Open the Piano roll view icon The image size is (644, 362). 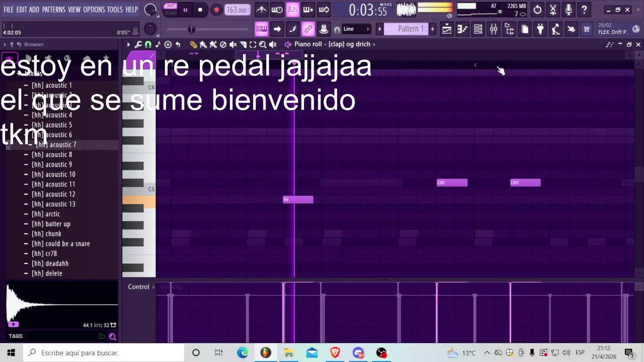tap(462, 29)
